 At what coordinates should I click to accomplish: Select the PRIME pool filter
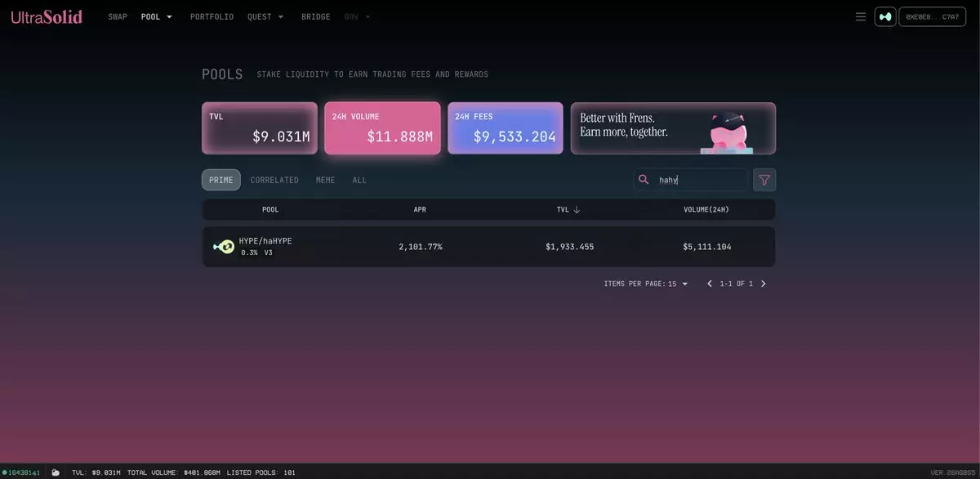[220, 180]
